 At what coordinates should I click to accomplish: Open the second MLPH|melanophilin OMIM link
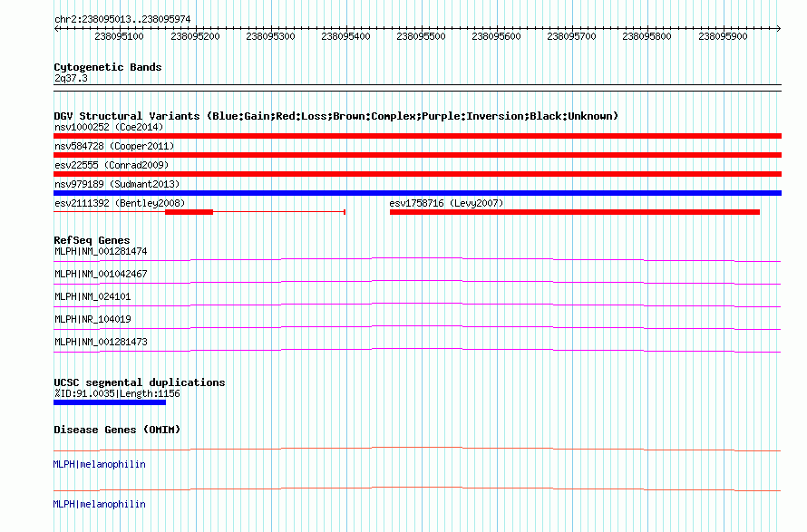[100, 504]
